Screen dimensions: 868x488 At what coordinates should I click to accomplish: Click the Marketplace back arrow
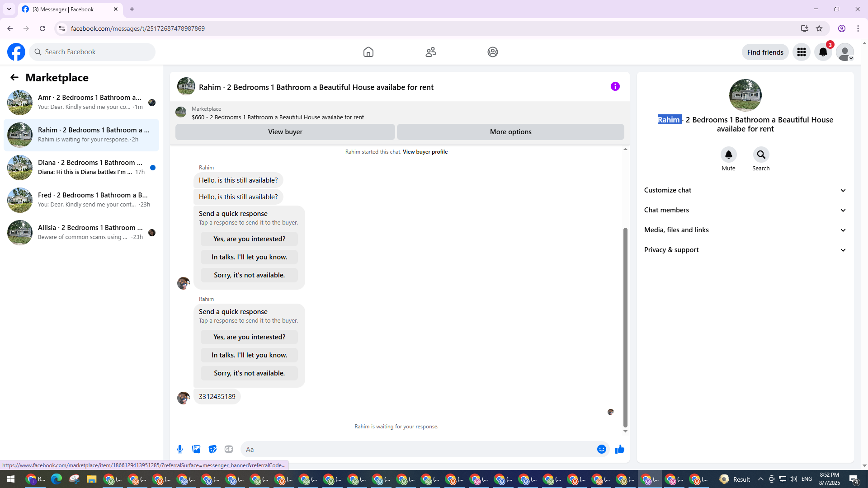click(14, 77)
